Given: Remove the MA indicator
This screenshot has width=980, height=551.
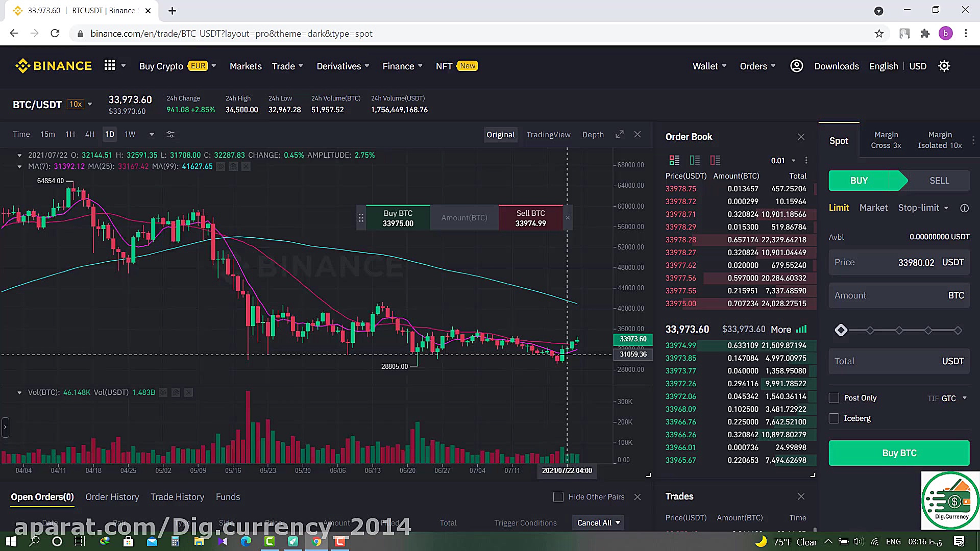Looking at the screenshot, I should click(x=246, y=166).
